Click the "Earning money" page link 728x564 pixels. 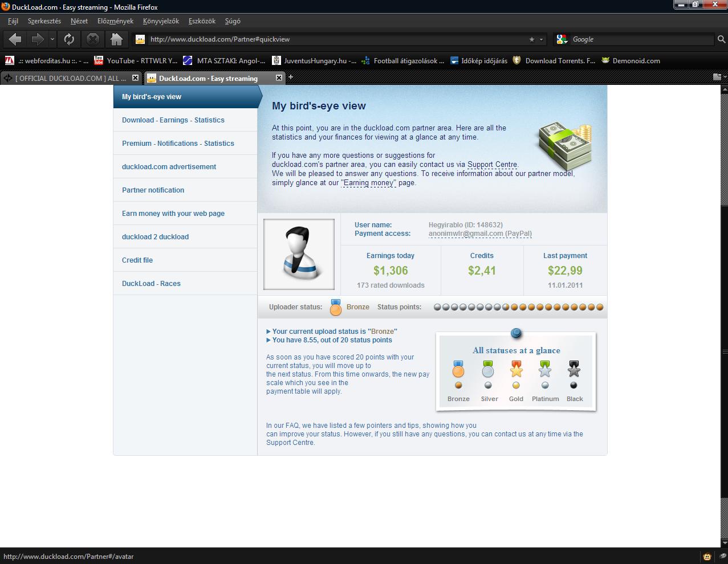coord(368,183)
